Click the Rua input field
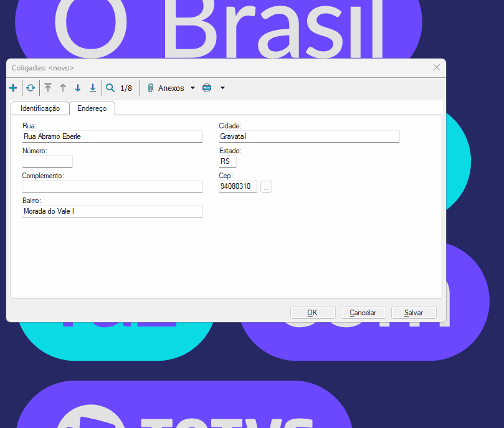This screenshot has width=504, height=428. [x=112, y=136]
